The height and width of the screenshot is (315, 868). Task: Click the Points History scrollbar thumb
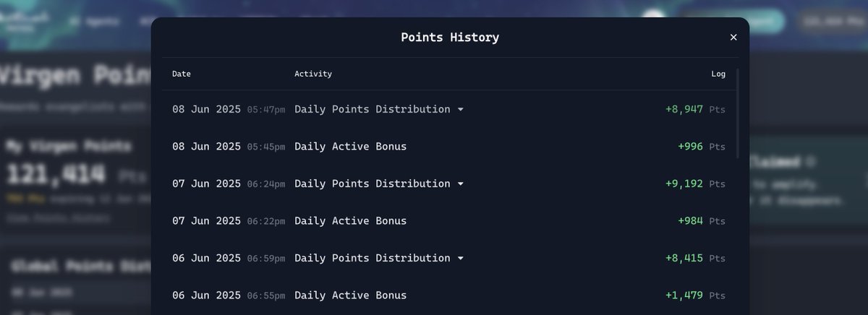738,113
